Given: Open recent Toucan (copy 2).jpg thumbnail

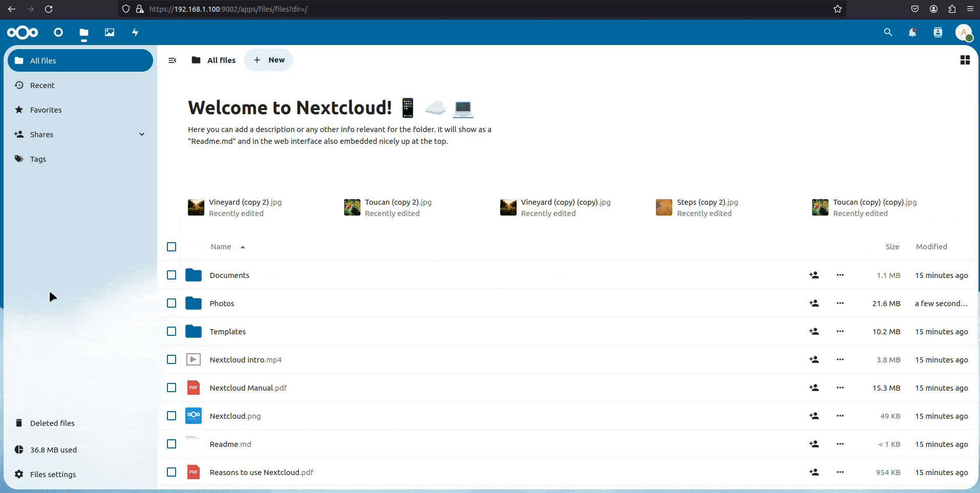Looking at the screenshot, I should pyautogui.click(x=352, y=207).
